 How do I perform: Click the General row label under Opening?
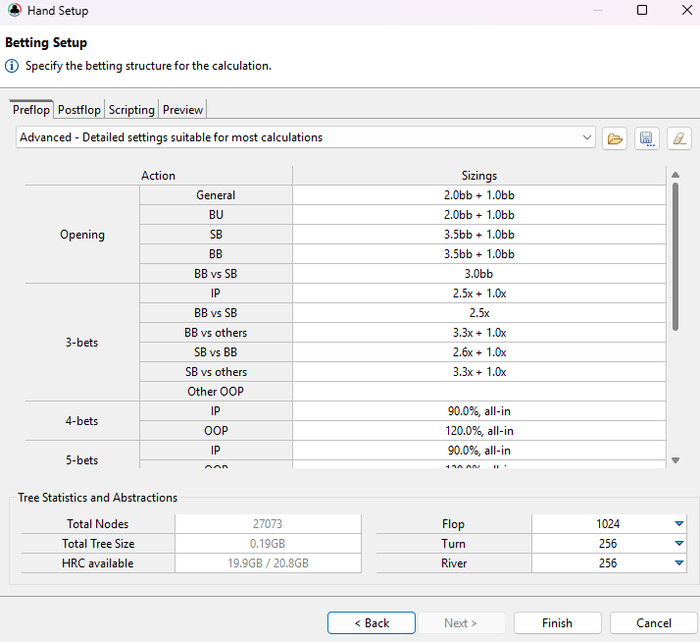click(x=216, y=195)
